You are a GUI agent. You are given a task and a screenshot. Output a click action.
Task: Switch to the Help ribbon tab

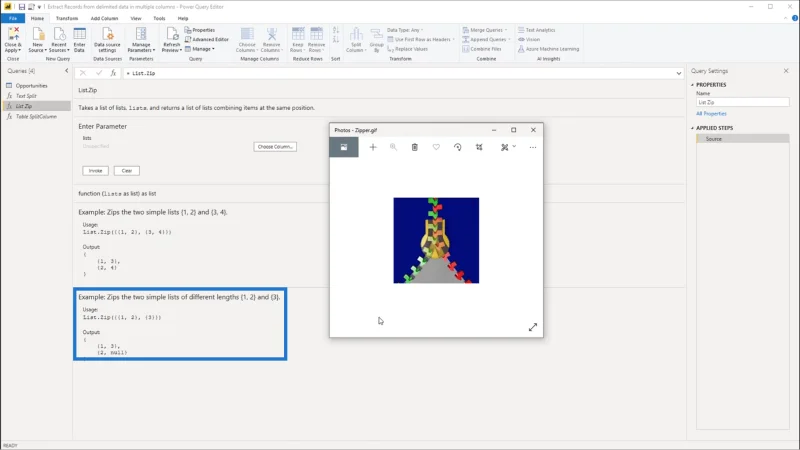(x=183, y=18)
